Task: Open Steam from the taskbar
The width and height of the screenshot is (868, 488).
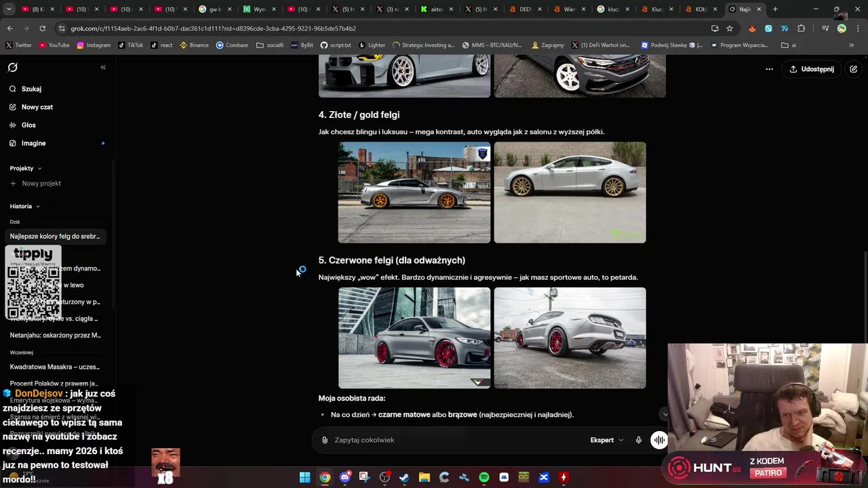Action: point(404,477)
